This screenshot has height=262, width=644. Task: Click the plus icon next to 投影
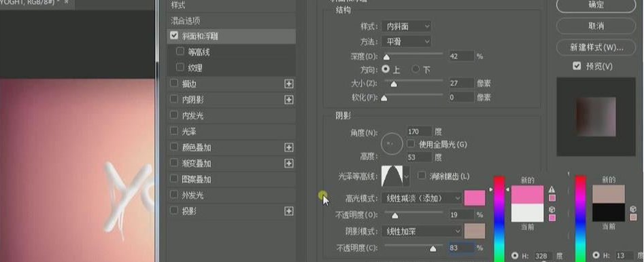(x=289, y=211)
